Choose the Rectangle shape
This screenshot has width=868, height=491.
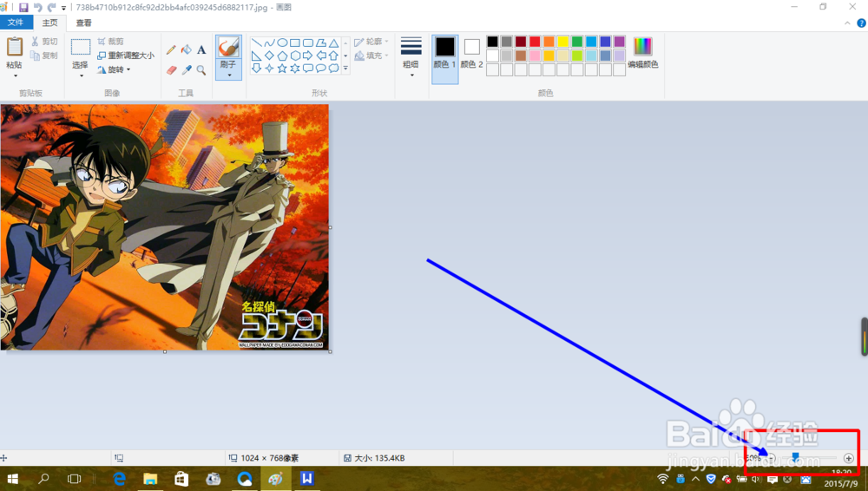295,43
